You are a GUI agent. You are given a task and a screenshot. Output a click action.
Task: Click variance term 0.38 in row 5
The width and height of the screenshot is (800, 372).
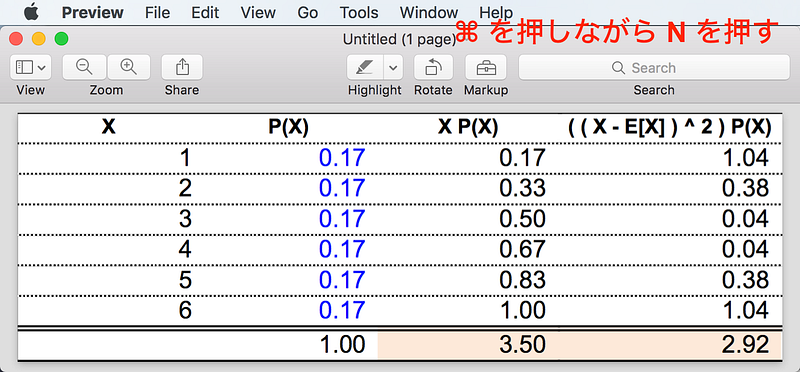coord(746,280)
